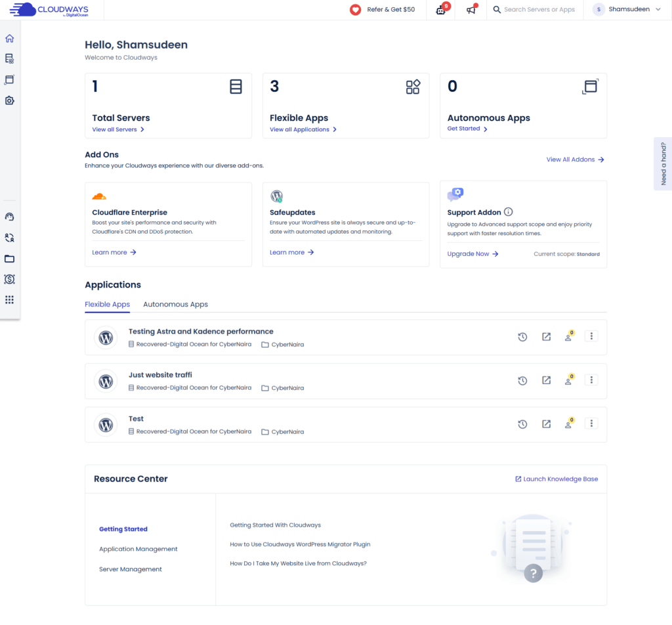Click Learn more for Cloudflare Enterprise
672x625 pixels.
tap(114, 253)
